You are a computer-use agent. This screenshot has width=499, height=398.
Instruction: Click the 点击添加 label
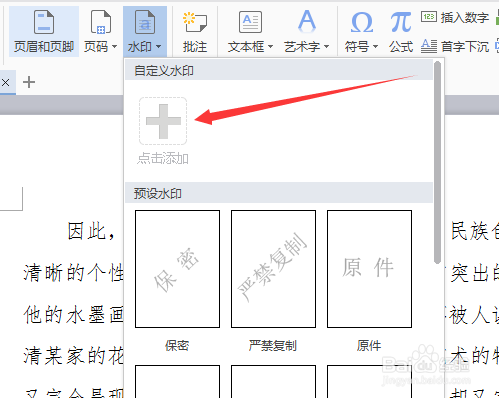point(163,158)
